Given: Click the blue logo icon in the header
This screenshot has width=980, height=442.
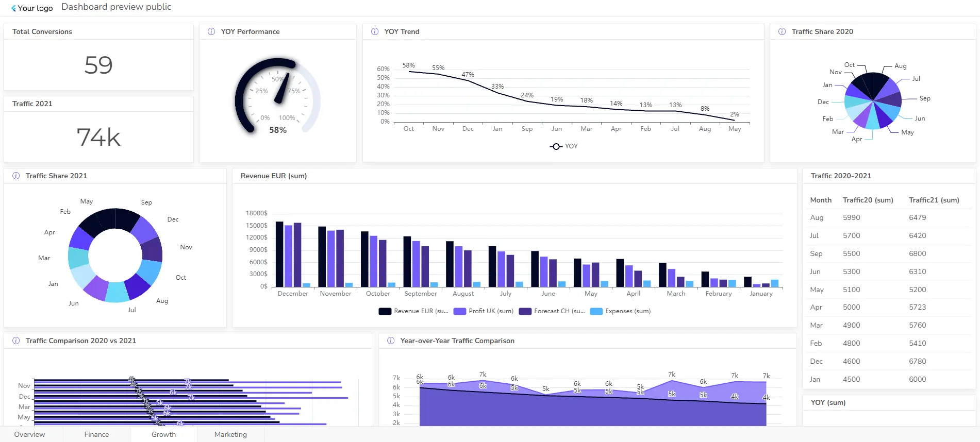Looking at the screenshot, I should tap(14, 8).
